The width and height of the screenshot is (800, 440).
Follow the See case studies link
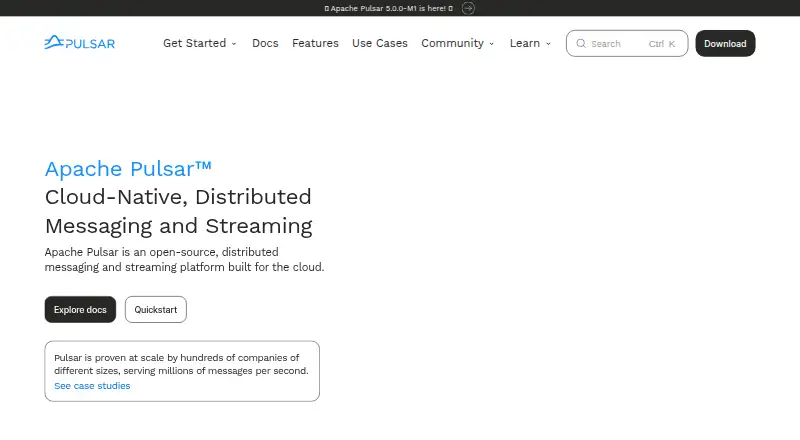pos(92,386)
